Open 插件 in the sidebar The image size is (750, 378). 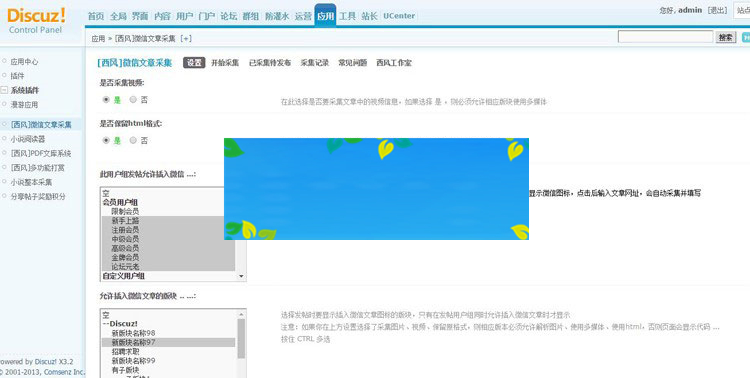point(17,76)
